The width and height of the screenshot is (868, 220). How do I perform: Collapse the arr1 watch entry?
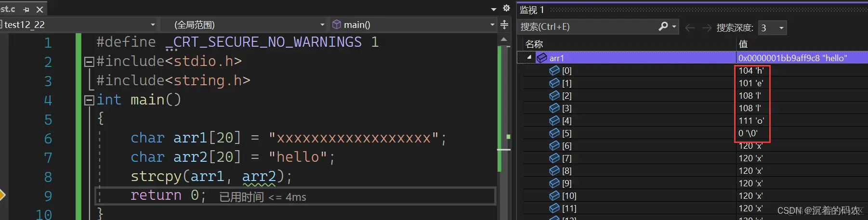529,57
